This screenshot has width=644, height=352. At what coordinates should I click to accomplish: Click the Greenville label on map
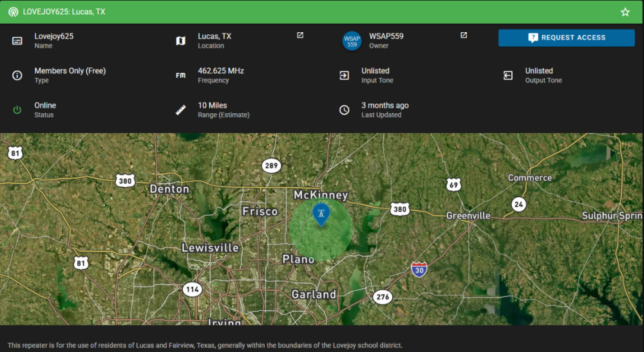[468, 216]
